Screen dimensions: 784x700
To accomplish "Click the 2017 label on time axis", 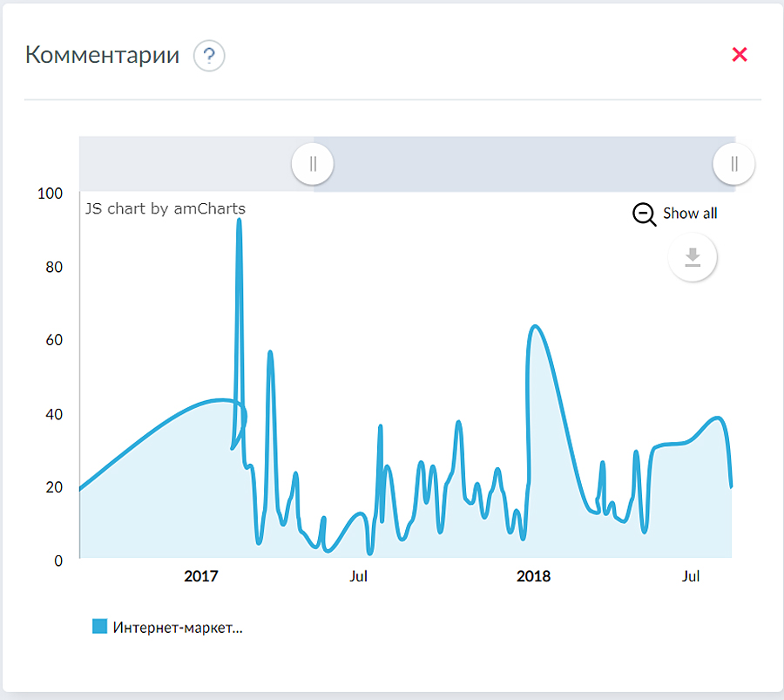I will click(x=200, y=576).
